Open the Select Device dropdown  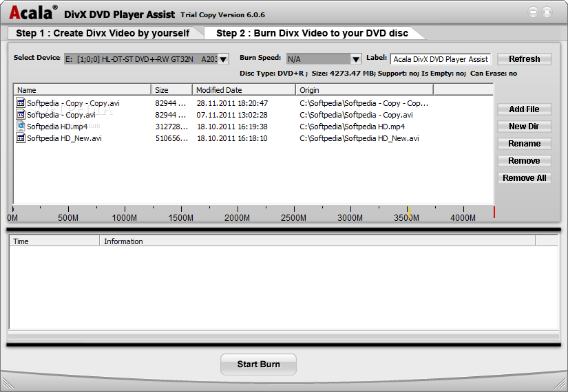click(224, 59)
